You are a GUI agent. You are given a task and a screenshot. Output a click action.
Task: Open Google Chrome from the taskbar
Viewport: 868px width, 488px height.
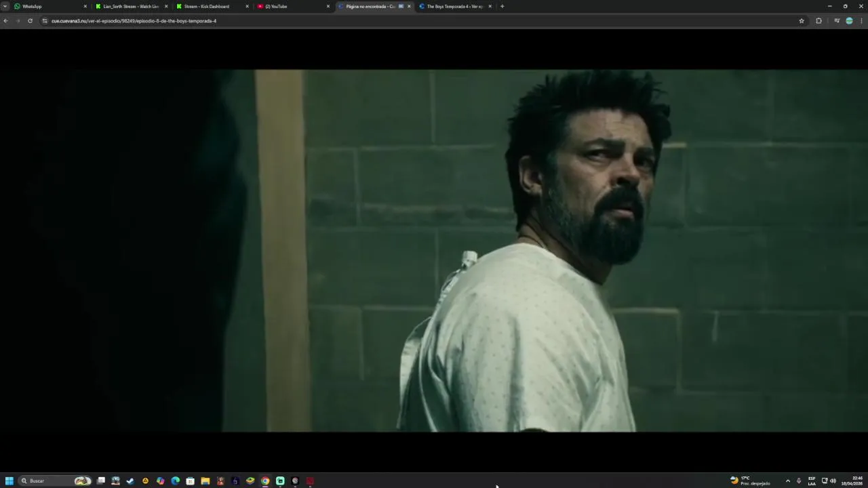[x=265, y=481]
